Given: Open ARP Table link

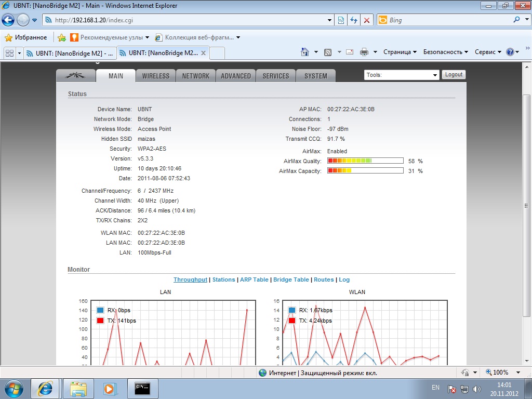Looking at the screenshot, I should 254,280.
